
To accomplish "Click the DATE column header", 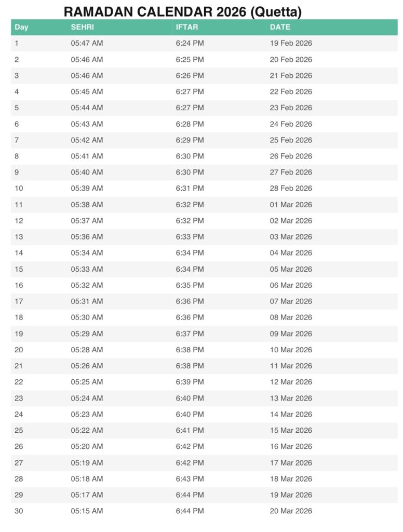I will tap(280, 27).
